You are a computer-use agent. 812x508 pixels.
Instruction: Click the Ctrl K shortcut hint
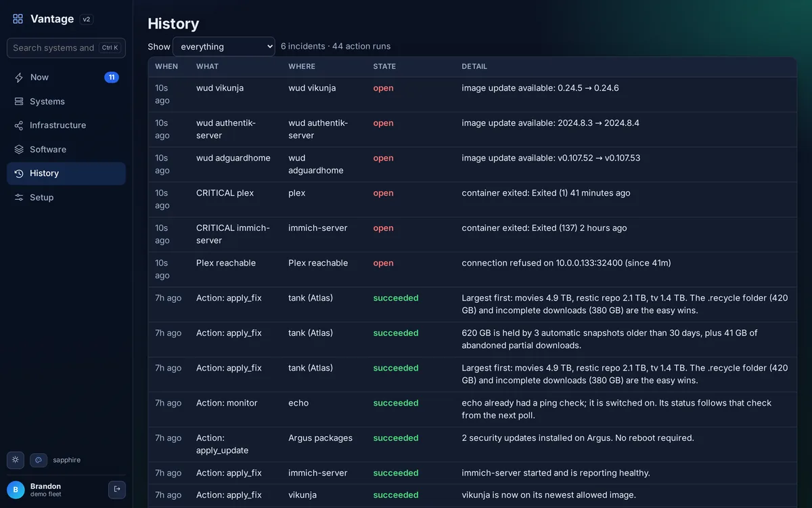pyautogui.click(x=110, y=48)
